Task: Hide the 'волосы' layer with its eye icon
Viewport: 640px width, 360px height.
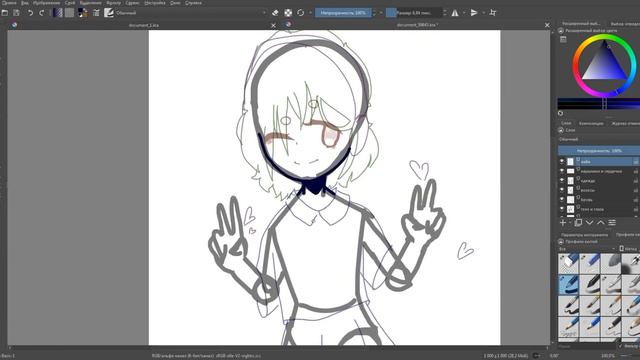Action: coord(562,190)
